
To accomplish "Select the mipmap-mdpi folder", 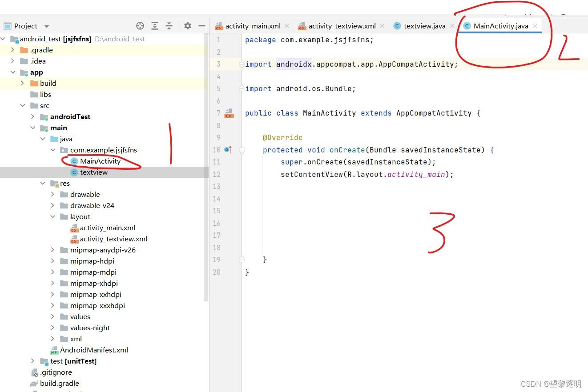I will (x=93, y=272).
